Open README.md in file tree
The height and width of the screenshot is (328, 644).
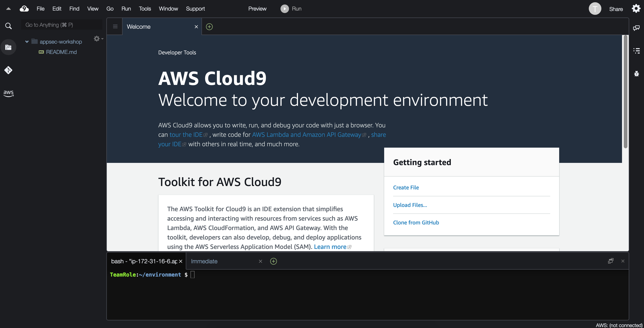[61, 52]
